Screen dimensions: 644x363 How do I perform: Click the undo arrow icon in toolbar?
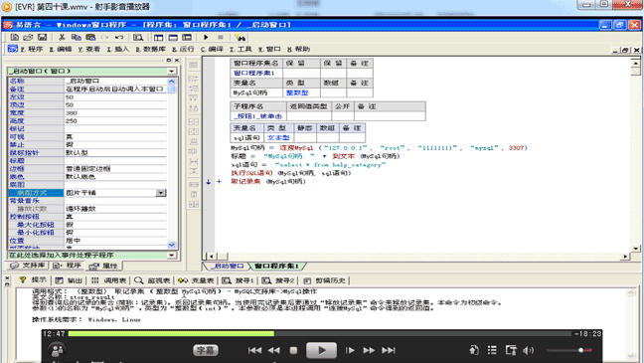click(x=119, y=38)
